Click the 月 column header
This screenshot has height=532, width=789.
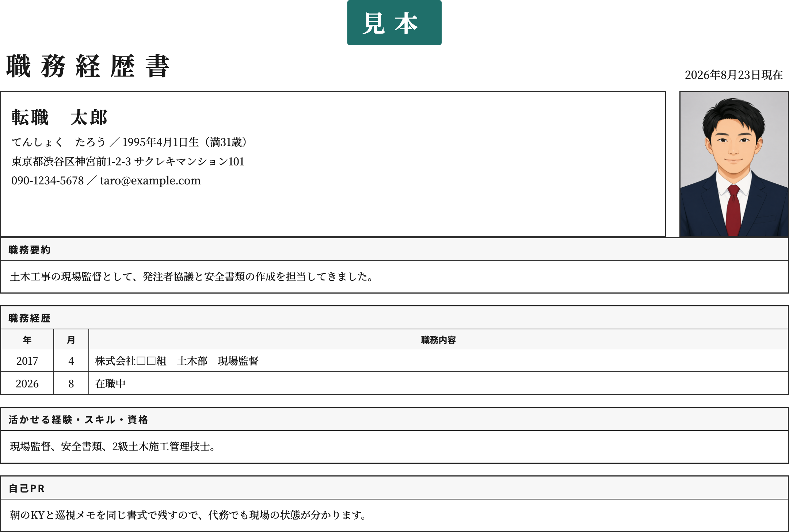point(71,340)
